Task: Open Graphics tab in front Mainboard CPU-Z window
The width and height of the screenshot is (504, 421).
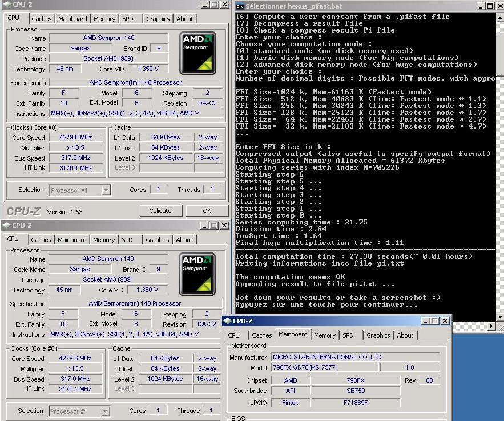Action: (378, 335)
